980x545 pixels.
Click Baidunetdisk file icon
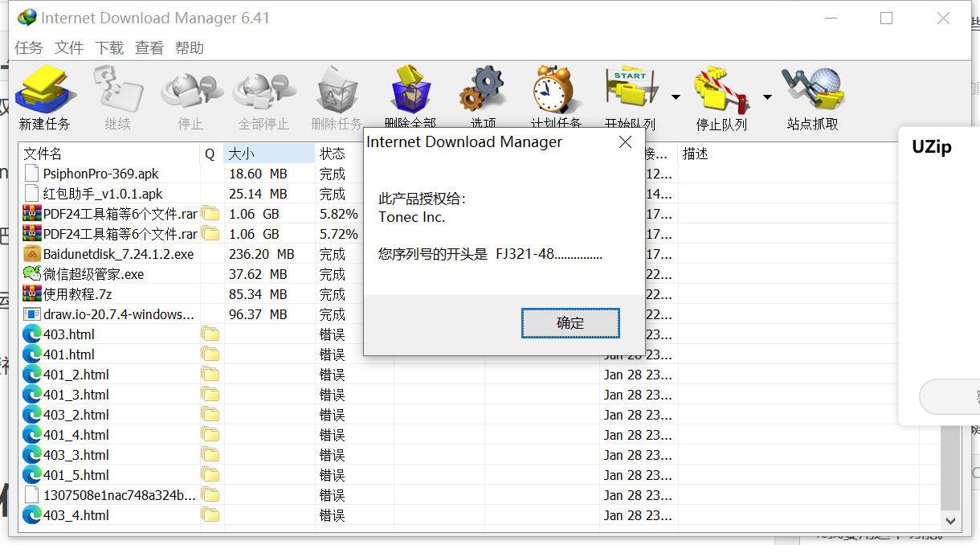coord(32,254)
